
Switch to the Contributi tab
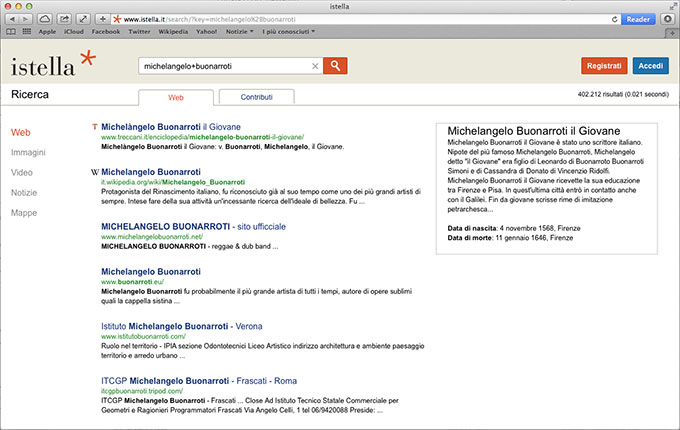pos(256,97)
